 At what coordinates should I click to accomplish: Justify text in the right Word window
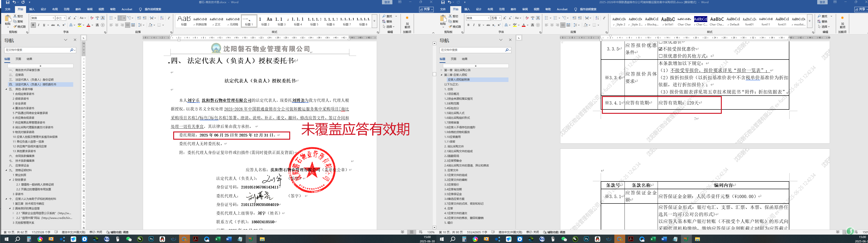[x=563, y=25]
